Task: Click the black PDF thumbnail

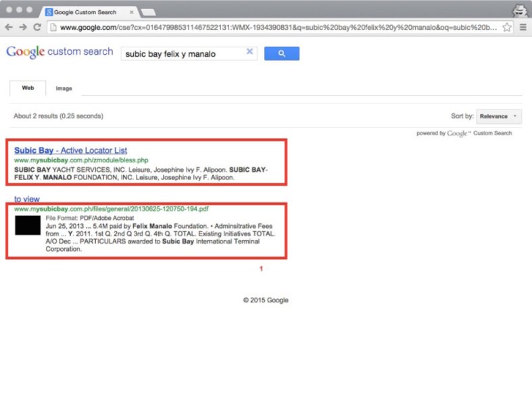Action: click(x=28, y=225)
